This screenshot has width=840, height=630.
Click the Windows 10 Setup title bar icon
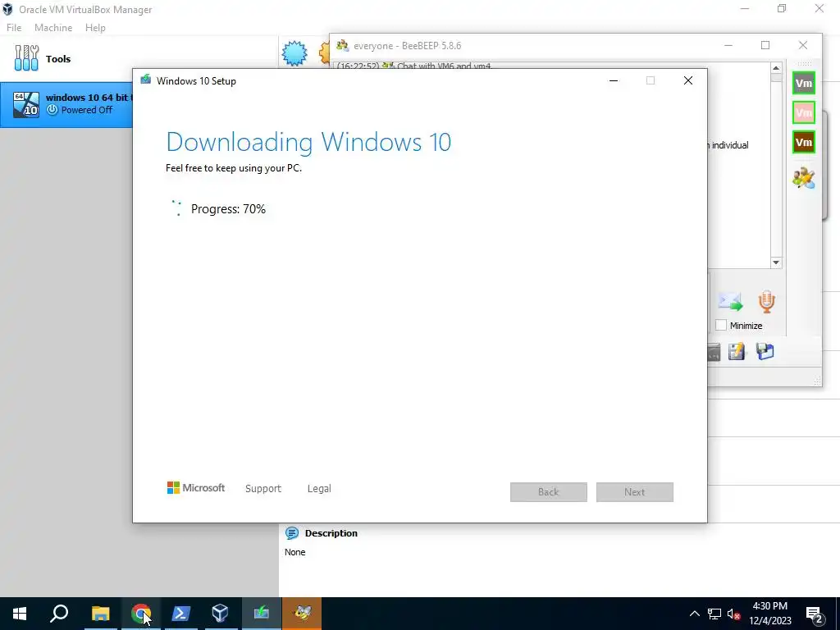(146, 80)
